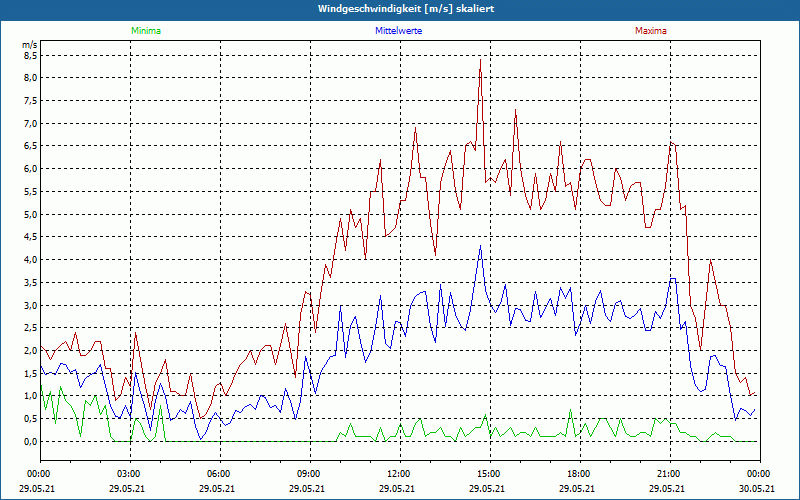Click the Minima legend label
The height and width of the screenshot is (500, 800).
[x=145, y=31]
